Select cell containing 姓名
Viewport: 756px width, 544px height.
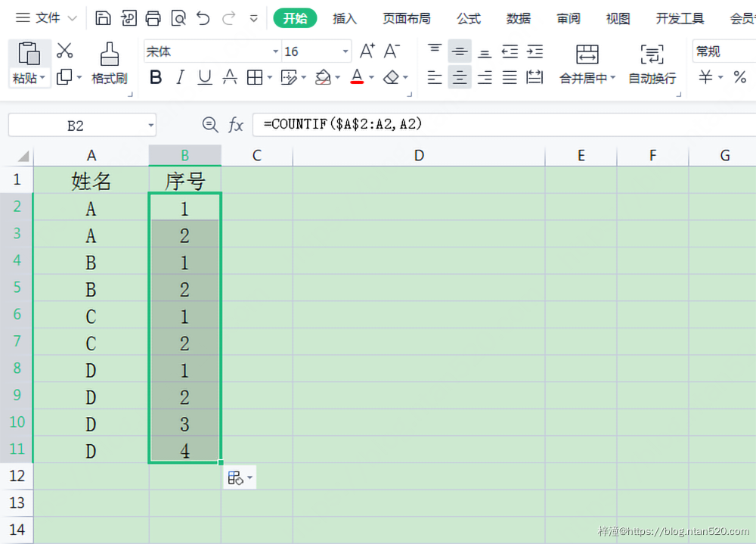[x=91, y=180]
